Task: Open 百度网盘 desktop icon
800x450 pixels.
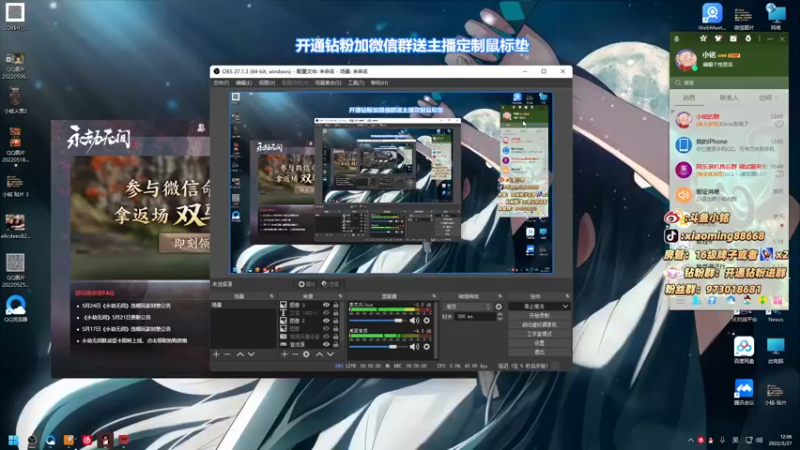Action: (x=744, y=350)
